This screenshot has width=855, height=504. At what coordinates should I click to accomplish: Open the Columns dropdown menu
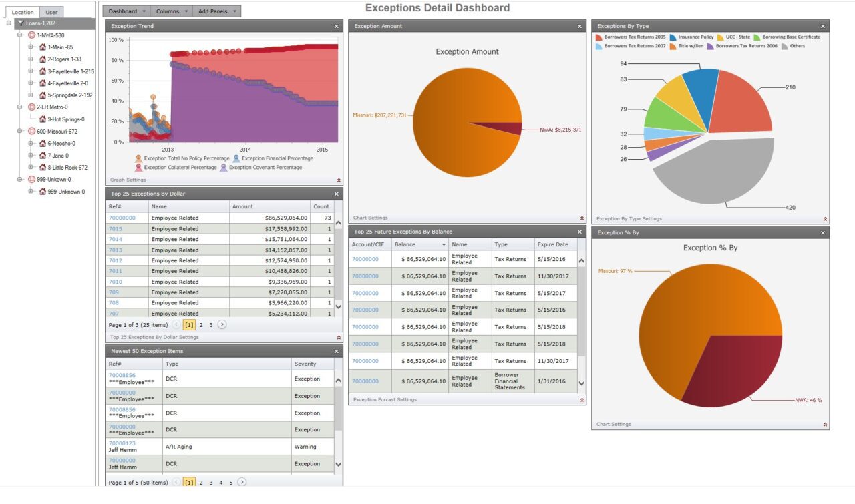point(171,11)
